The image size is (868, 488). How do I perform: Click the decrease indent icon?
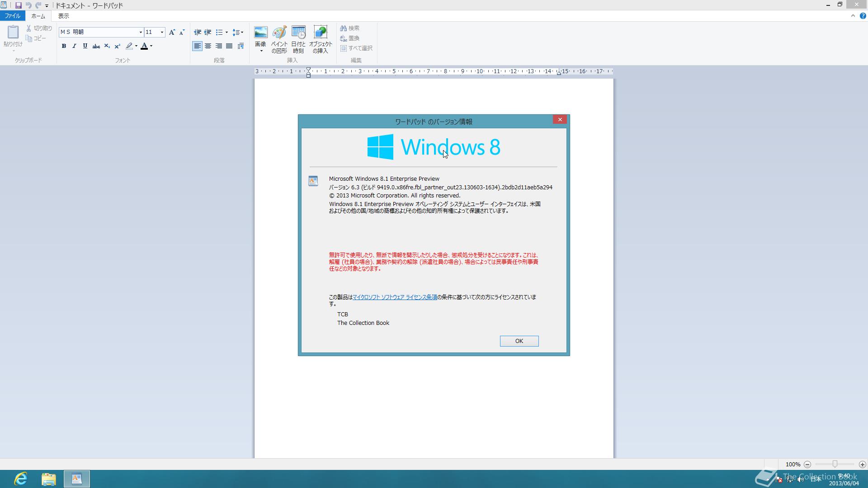[x=198, y=32]
